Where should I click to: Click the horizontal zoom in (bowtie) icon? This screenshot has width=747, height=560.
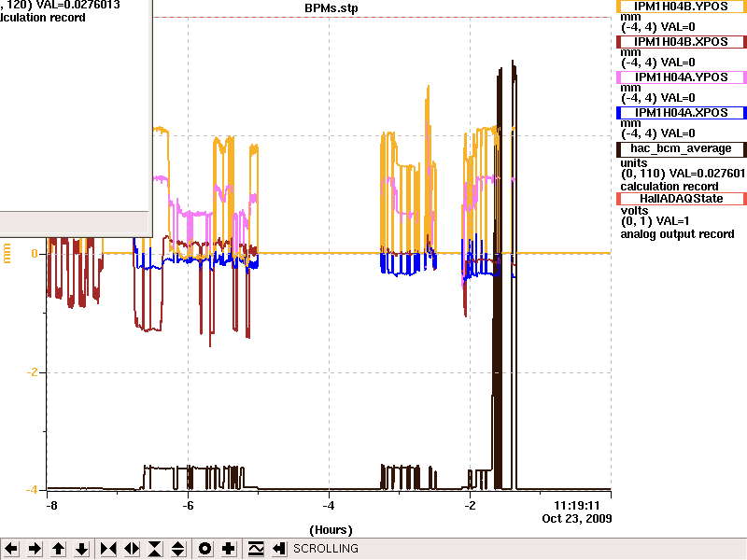pos(108,549)
